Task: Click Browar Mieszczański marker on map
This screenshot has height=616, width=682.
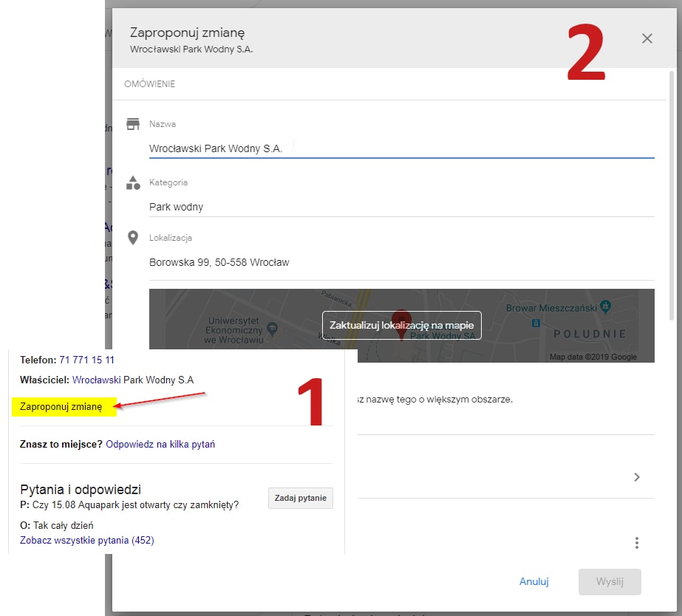Action: pyautogui.click(x=605, y=306)
